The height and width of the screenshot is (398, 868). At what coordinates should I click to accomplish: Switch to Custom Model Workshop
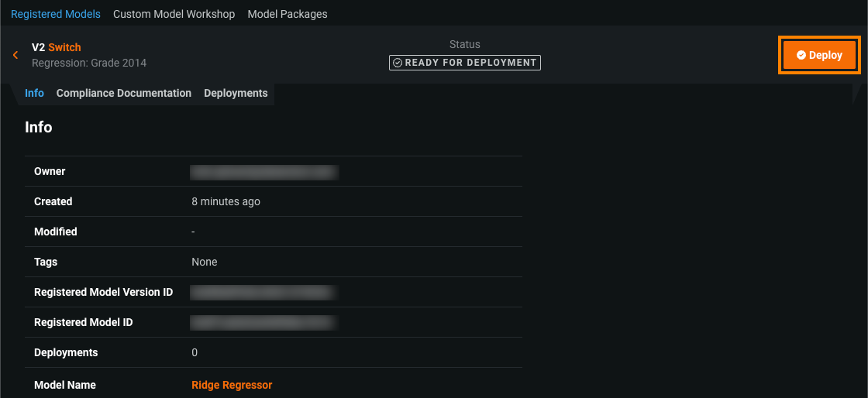pyautogui.click(x=174, y=14)
